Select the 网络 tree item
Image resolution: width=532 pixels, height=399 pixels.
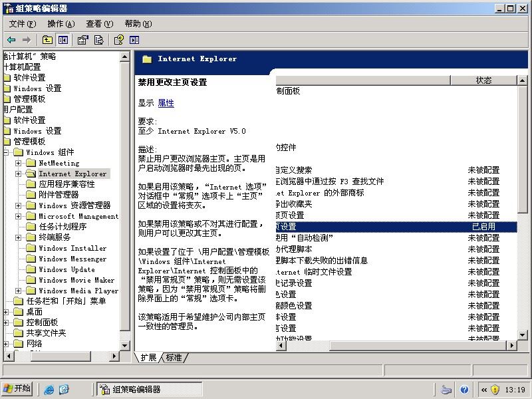coord(28,343)
